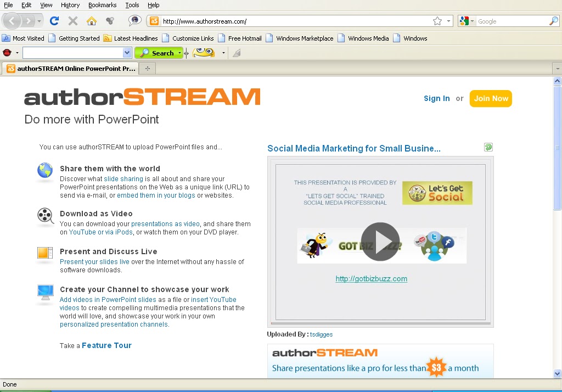Image resolution: width=562 pixels, height=392 pixels.
Task: Click the toolbar search text field
Action: point(73,53)
